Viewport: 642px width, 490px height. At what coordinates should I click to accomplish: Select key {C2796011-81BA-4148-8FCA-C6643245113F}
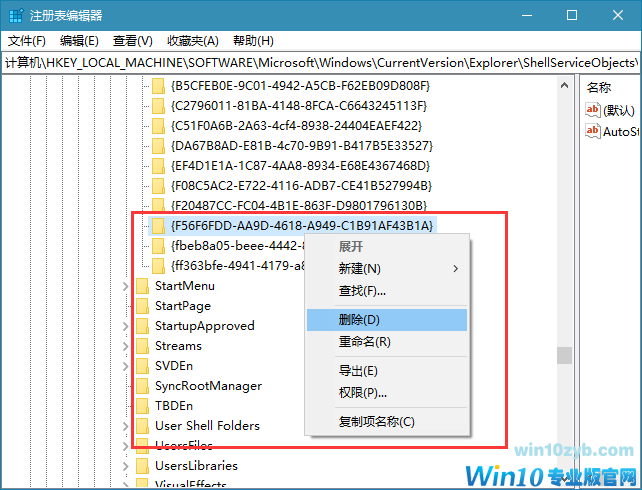(299, 106)
